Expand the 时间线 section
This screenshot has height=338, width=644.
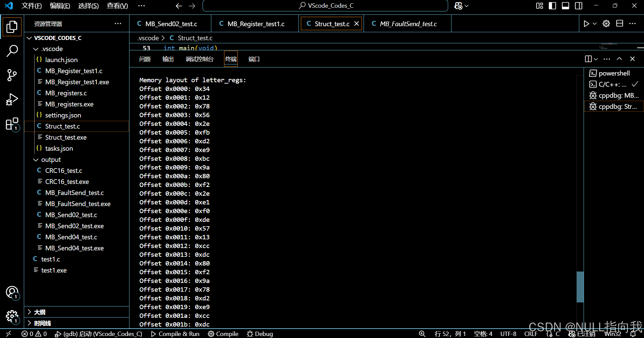76,323
